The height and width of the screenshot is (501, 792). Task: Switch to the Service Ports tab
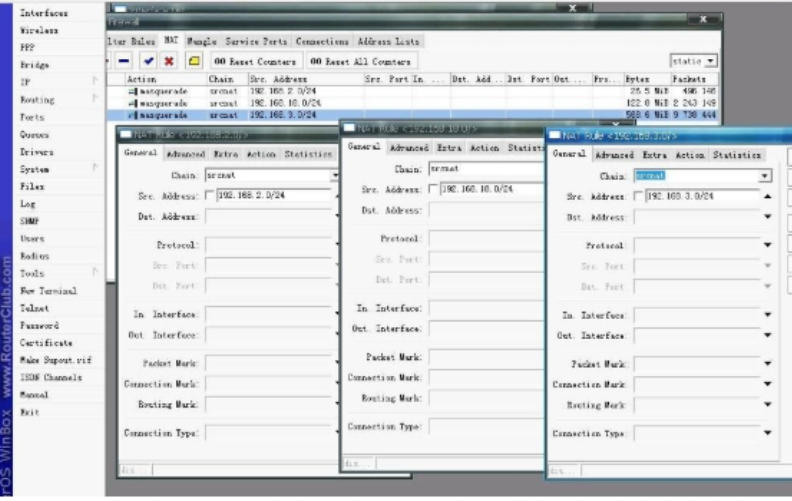pyautogui.click(x=257, y=41)
